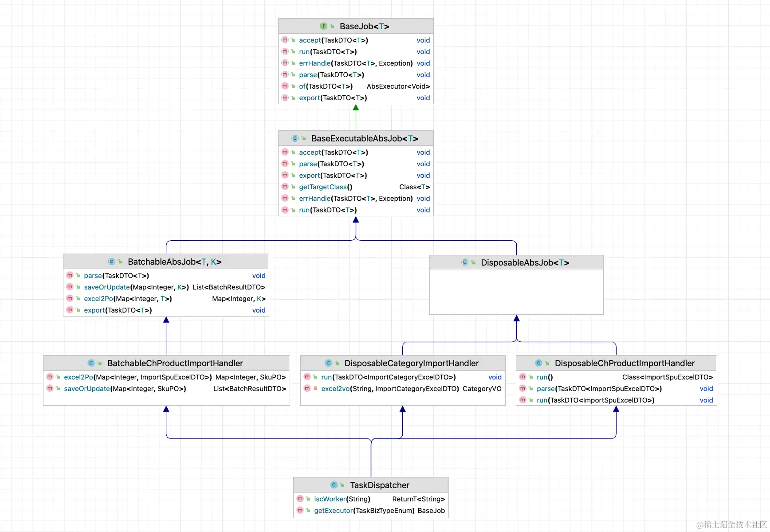The height and width of the screenshot is (532, 770).
Task: Click the getTargetClass() method
Action: [326, 187]
